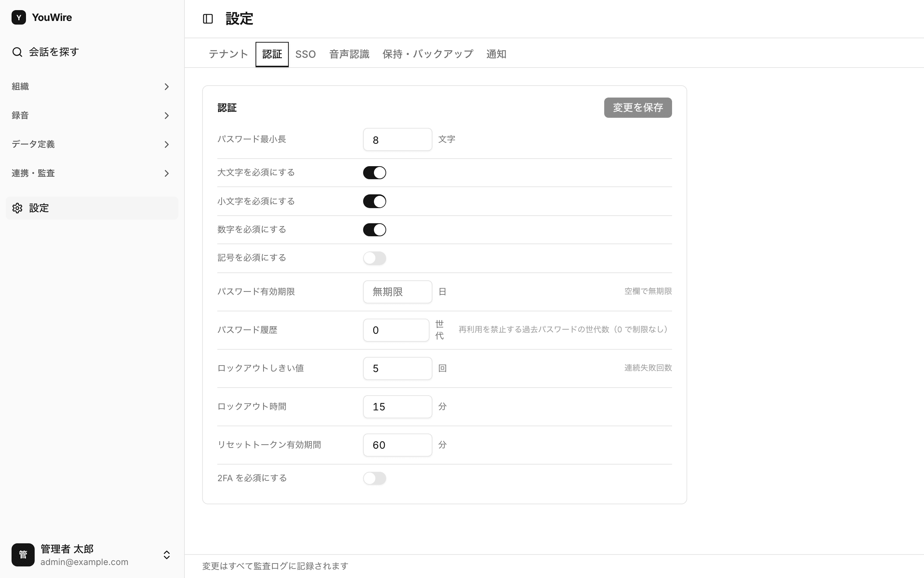Screen dimensions: 924x578
Task: Go to 保持・バックアップ tab
Action: point(428,54)
